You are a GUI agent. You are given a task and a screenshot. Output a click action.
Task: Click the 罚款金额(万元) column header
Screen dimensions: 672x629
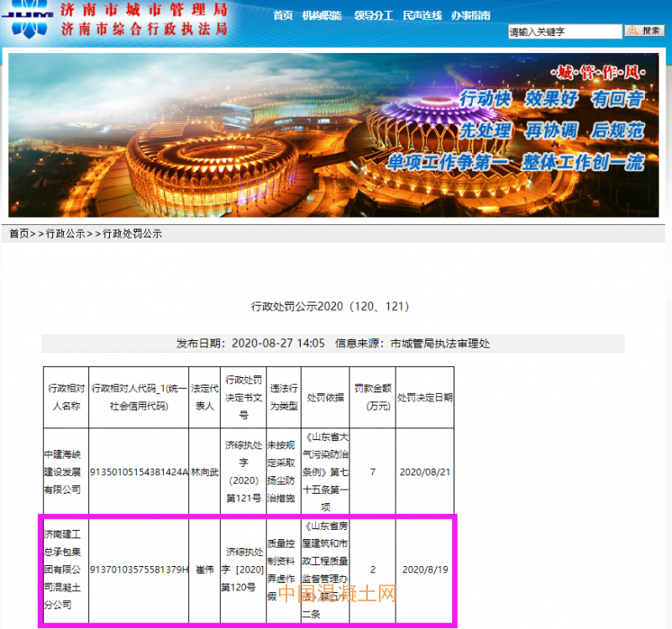(x=372, y=396)
